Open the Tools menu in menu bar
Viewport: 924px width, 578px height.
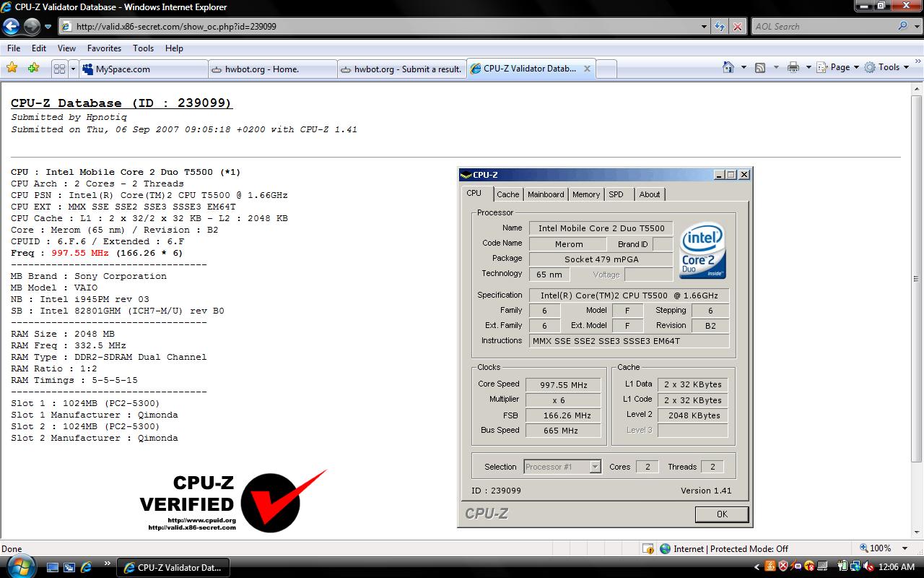pyautogui.click(x=143, y=48)
